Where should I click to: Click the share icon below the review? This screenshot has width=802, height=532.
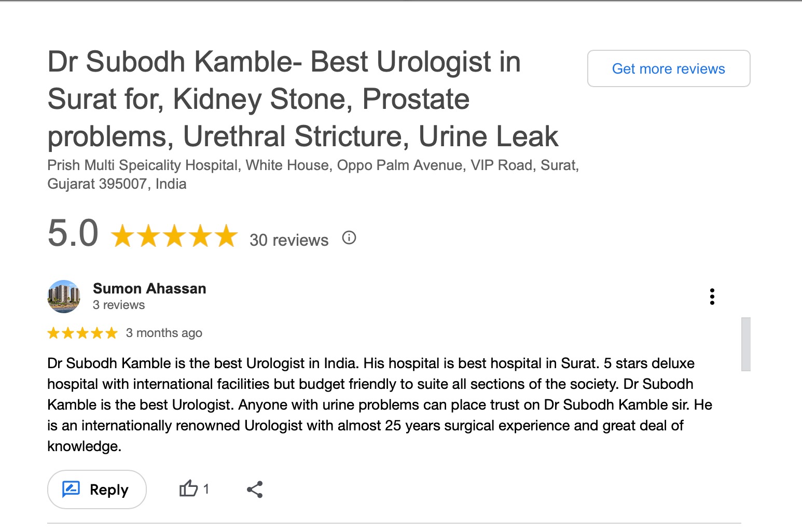pos(255,489)
